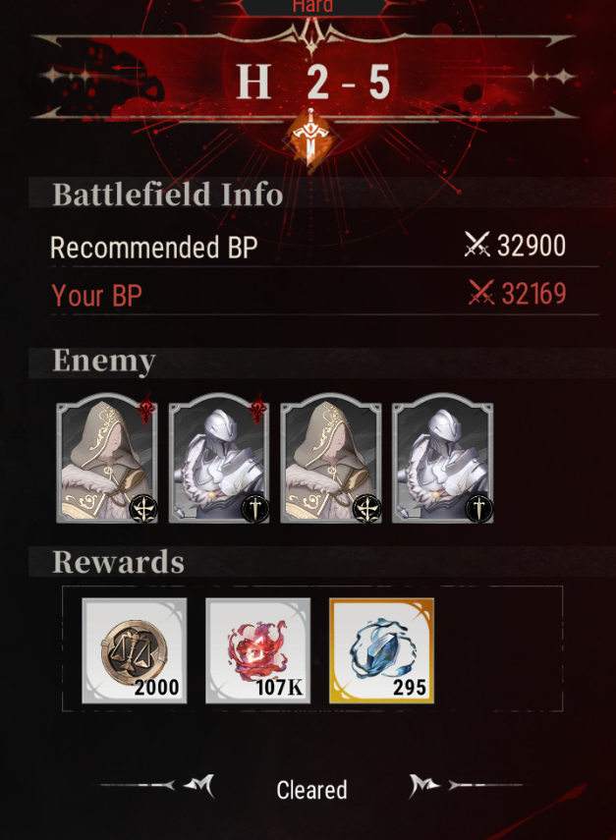
Task: Go to next stage with right arrow
Action: [x=423, y=786]
